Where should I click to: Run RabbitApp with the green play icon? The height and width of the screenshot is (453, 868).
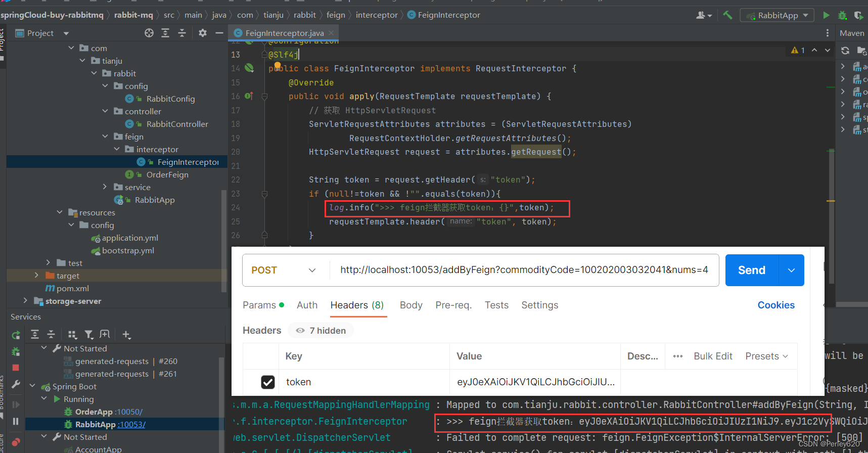(826, 15)
